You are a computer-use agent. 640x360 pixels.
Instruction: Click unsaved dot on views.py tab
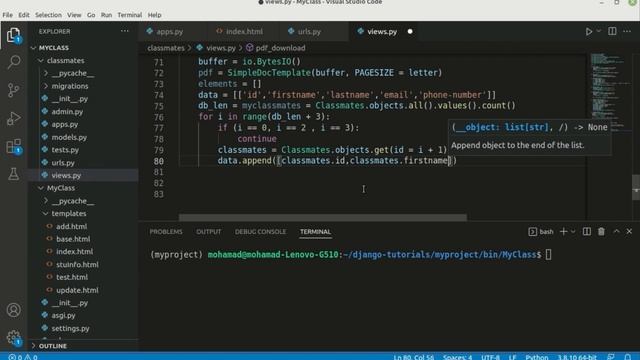tap(410, 31)
